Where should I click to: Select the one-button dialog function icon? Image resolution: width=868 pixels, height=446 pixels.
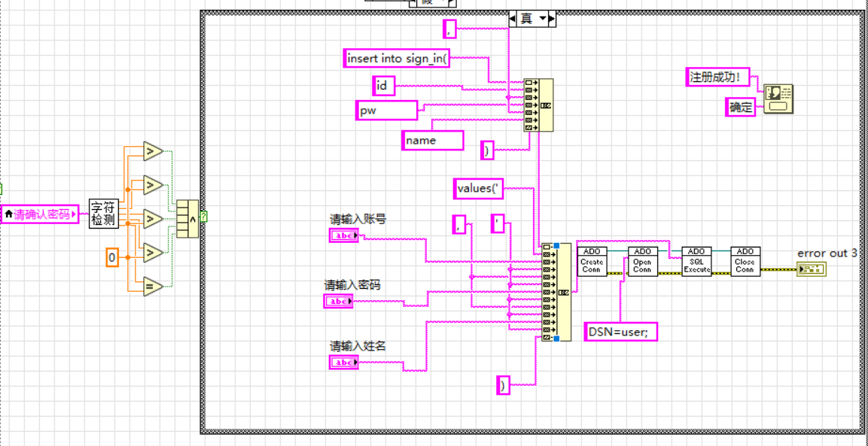pyautogui.click(x=778, y=99)
